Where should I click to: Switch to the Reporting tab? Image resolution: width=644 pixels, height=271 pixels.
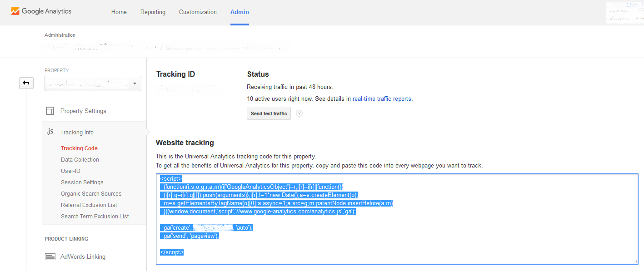click(153, 12)
